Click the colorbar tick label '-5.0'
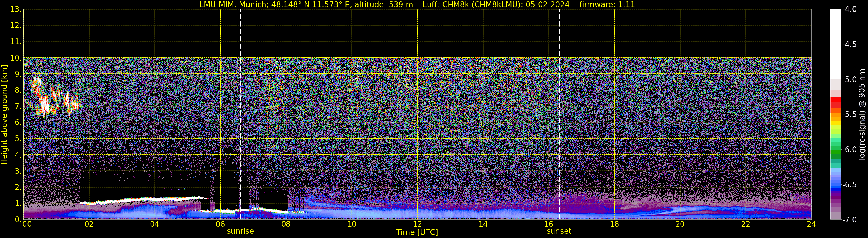The height and width of the screenshot is (238, 868). (x=849, y=80)
